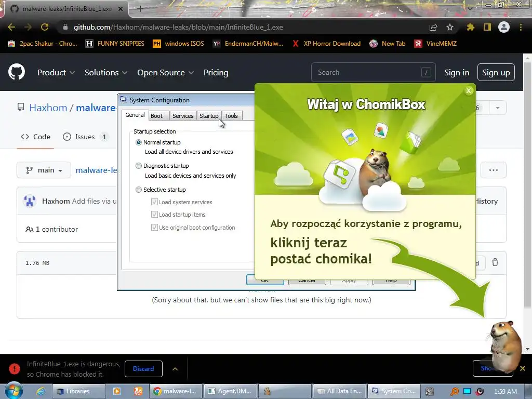Switch to the Startup tab
Viewport: 532px width, 399px height.
point(209,116)
